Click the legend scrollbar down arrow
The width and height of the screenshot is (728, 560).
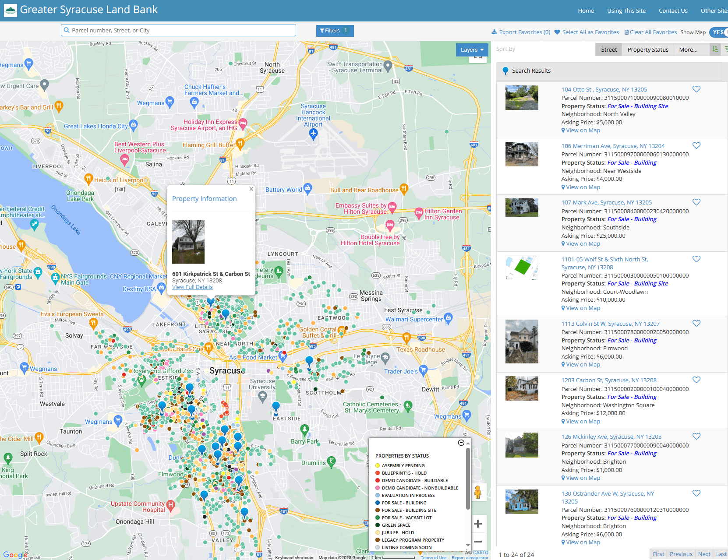[x=468, y=546]
